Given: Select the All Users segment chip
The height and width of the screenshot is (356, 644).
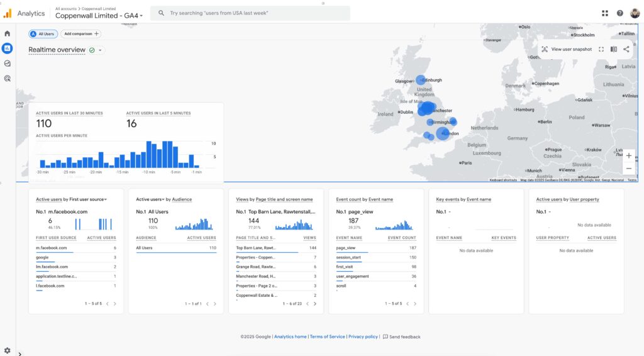Looking at the screenshot, I should (43, 34).
